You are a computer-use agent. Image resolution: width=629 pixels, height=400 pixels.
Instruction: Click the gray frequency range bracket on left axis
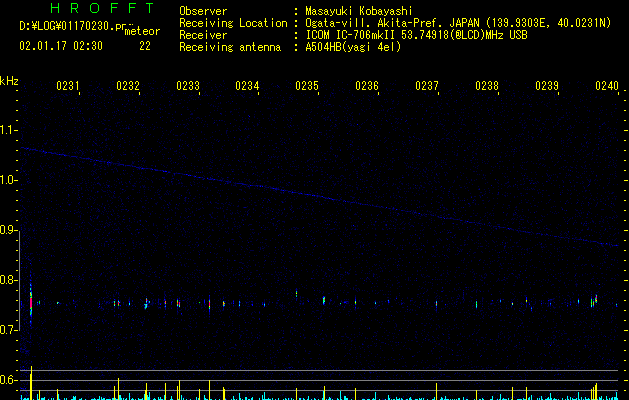click(x=20, y=280)
